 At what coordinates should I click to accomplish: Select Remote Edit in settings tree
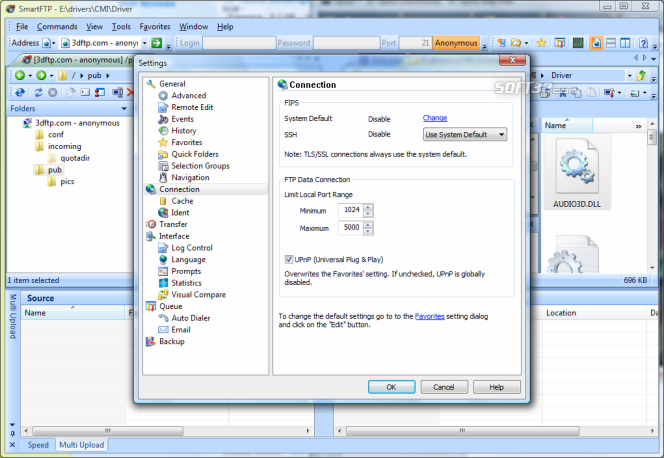tap(192, 108)
